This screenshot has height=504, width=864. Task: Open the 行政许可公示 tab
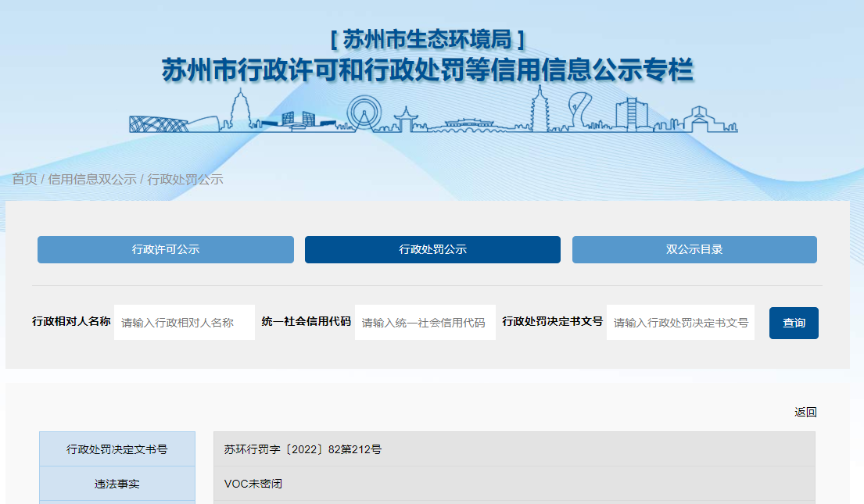coord(165,249)
